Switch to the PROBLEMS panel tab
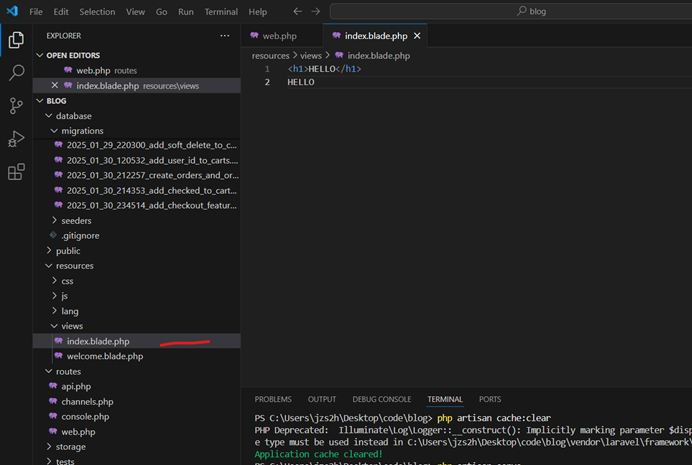This screenshot has height=465, width=692. [273, 399]
